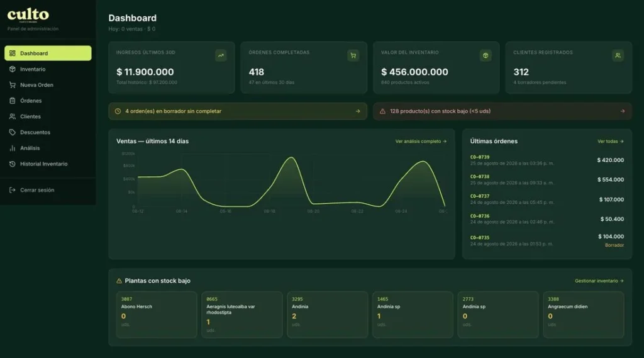
Task: Open the Inventario section
Action: [48, 69]
